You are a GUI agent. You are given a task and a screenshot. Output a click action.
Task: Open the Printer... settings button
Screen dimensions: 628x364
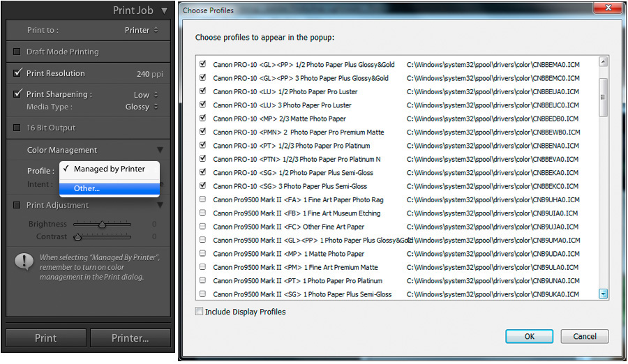pyautogui.click(x=130, y=338)
